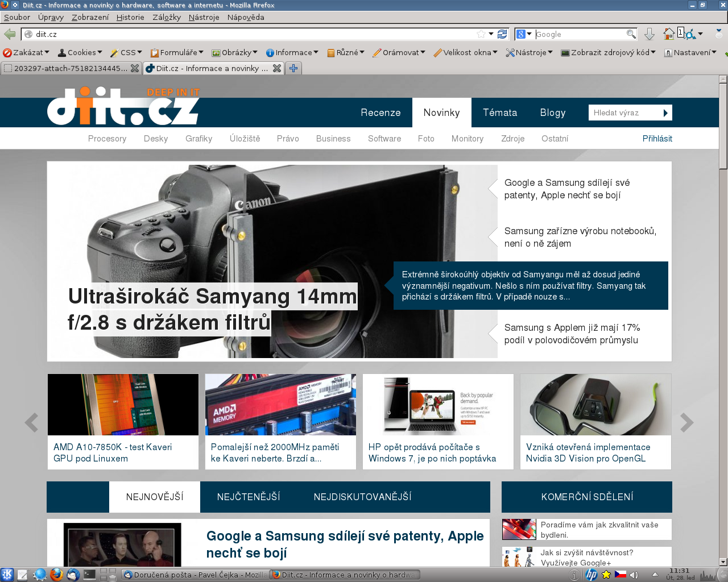Click the Czech flag keyboard layout icon
Image resolution: width=728 pixels, height=582 pixels.
621,575
